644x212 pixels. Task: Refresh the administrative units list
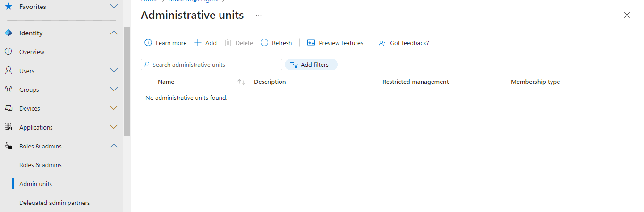(x=276, y=43)
